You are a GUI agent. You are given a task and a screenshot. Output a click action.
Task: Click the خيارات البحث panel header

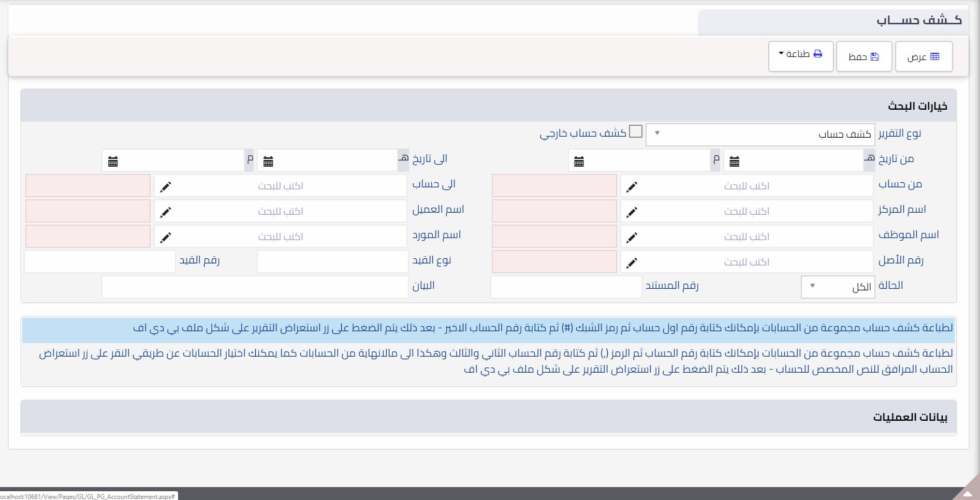(489, 106)
